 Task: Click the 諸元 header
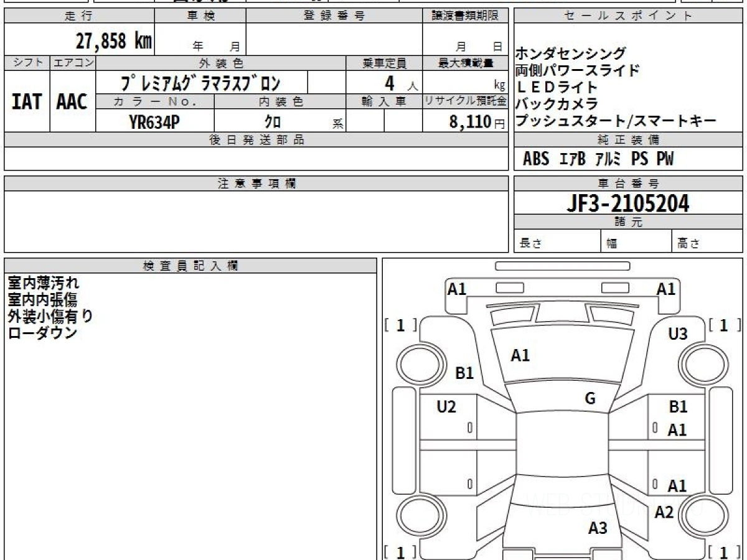[628, 222]
